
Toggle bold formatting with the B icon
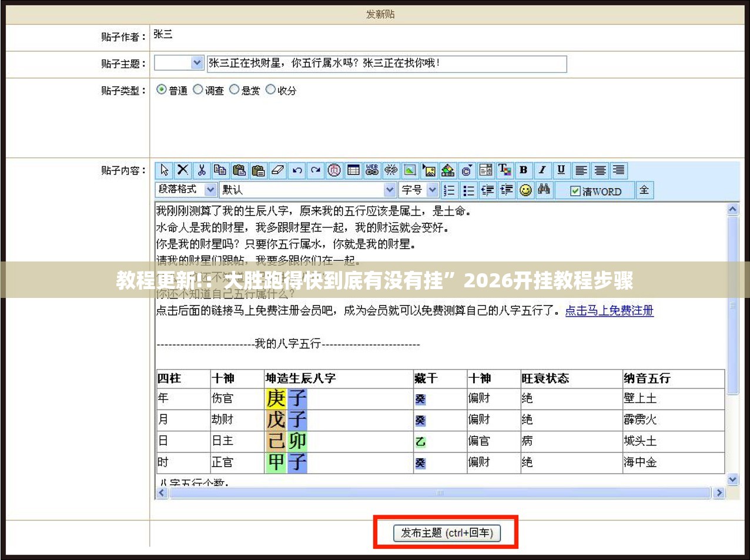click(x=523, y=170)
